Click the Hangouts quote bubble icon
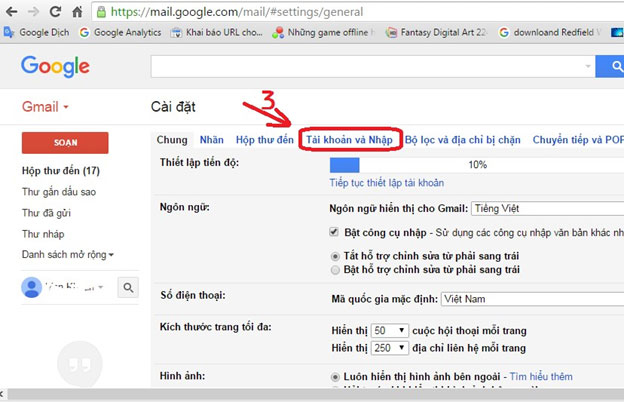 (80, 364)
